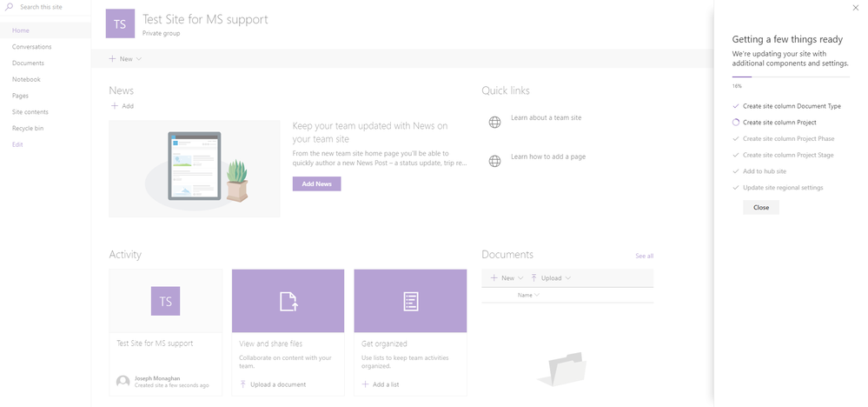Click the empty folder illustration in Documents

(x=561, y=369)
